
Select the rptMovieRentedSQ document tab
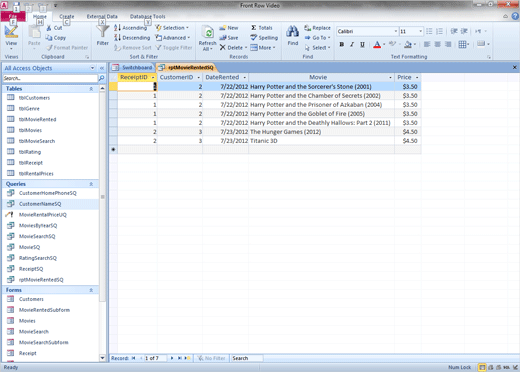[187, 68]
